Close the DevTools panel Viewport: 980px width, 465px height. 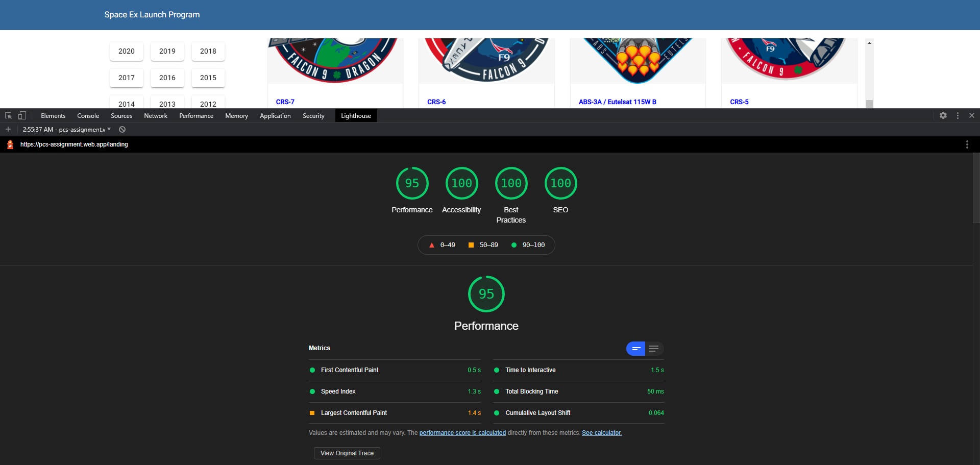(x=972, y=116)
